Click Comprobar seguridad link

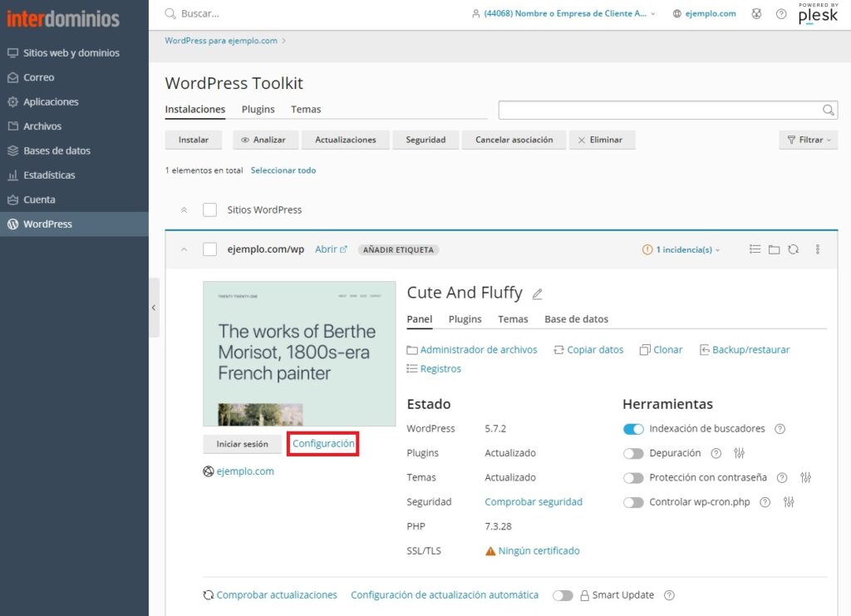(x=534, y=502)
